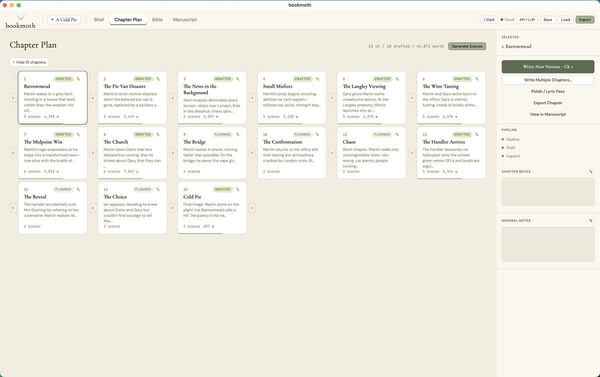This screenshot has width=600, height=377.
Task: Edit the Cold Pie chapter via pencil icon
Action: click(x=238, y=189)
